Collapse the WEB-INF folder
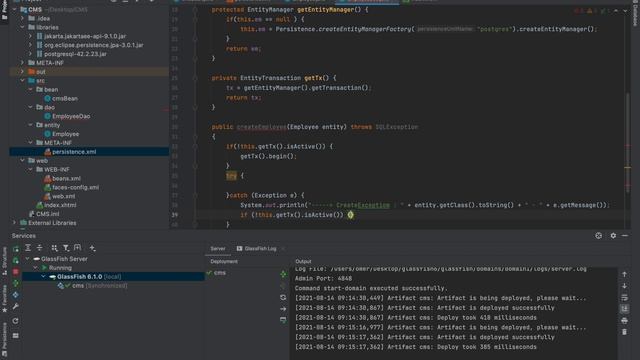640x360 pixels. coord(30,169)
